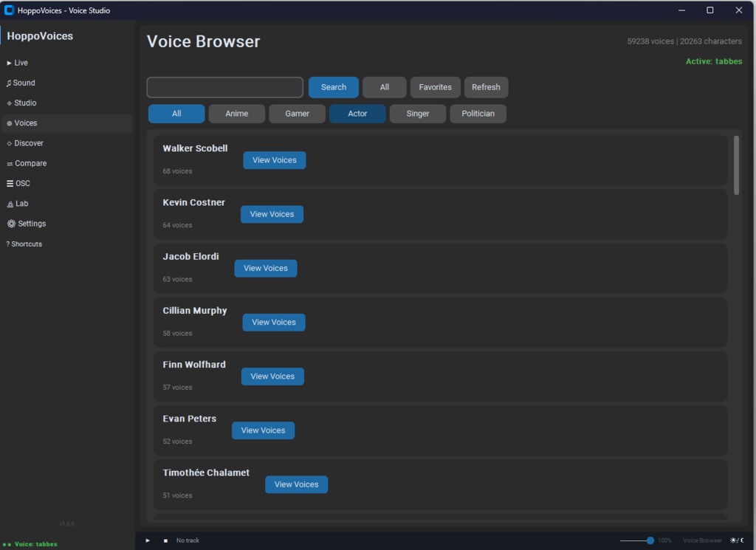Screen dimensions: 756x550
Task: Click the 'Kevin Costner' name text
Action: [x=194, y=202]
